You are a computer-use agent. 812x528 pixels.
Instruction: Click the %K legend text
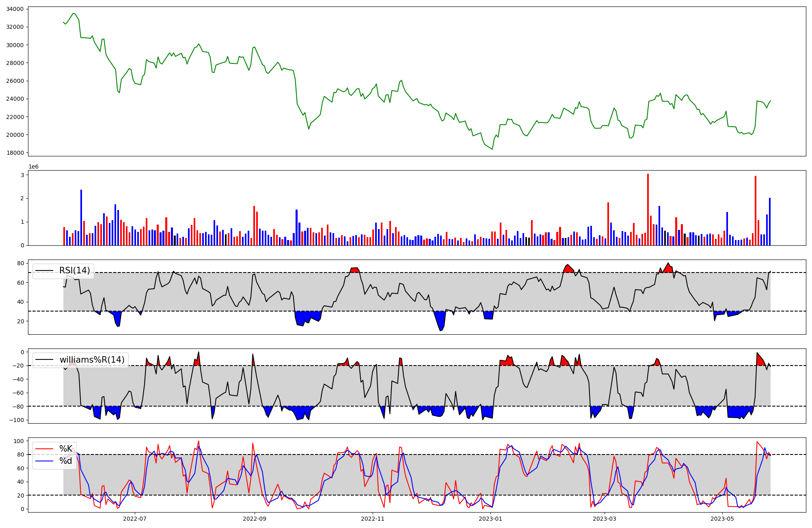click(66, 449)
